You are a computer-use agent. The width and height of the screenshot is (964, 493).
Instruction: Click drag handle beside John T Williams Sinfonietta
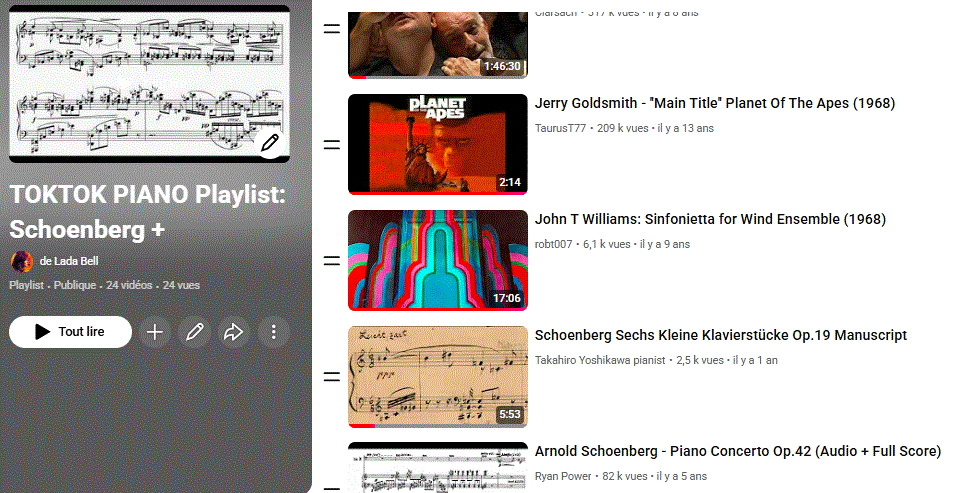pyautogui.click(x=332, y=261)
